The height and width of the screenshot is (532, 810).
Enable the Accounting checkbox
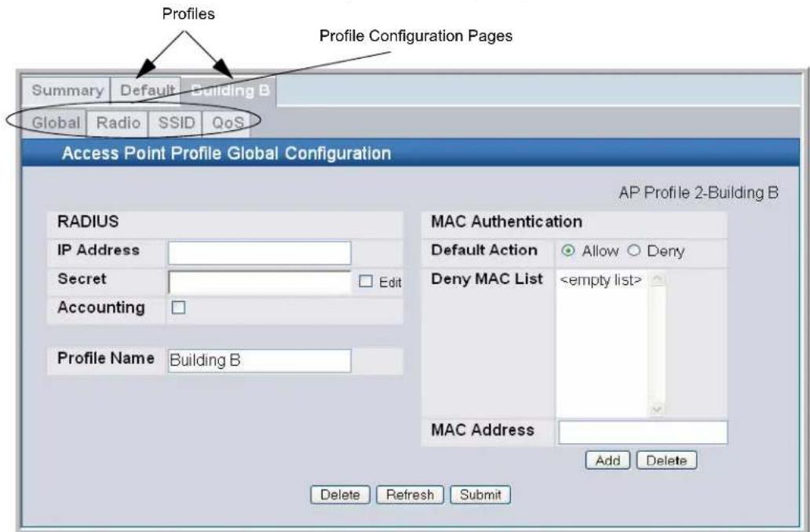point(179,308)
